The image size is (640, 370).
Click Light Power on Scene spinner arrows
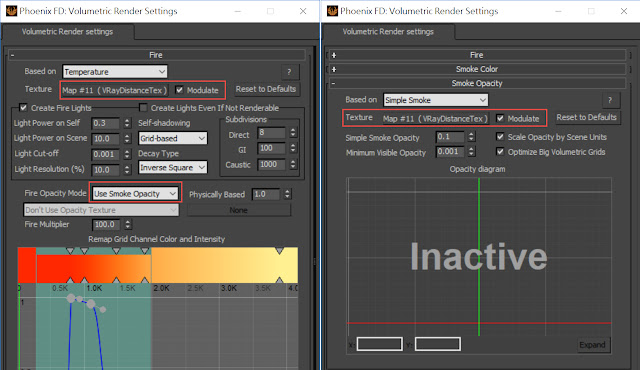(x=127, y=139)
